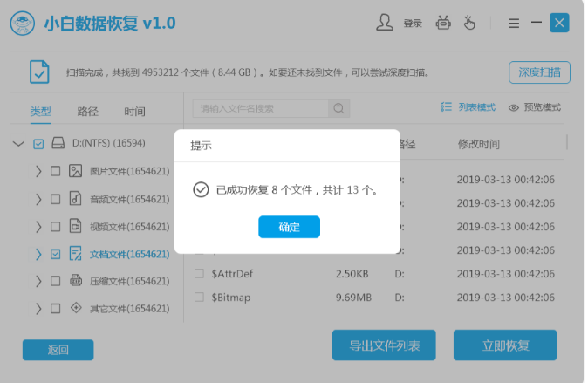Switch to the path (路径) tab

pos(87,112)
